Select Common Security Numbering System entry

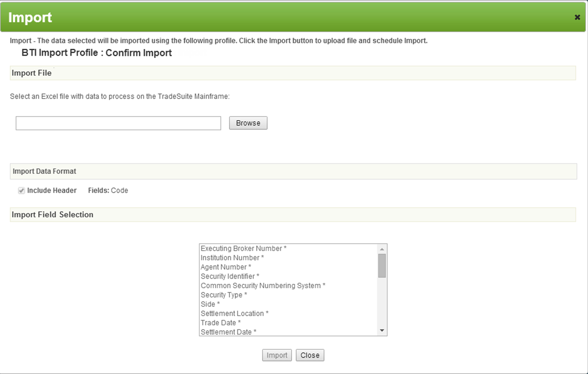[263, 285]
